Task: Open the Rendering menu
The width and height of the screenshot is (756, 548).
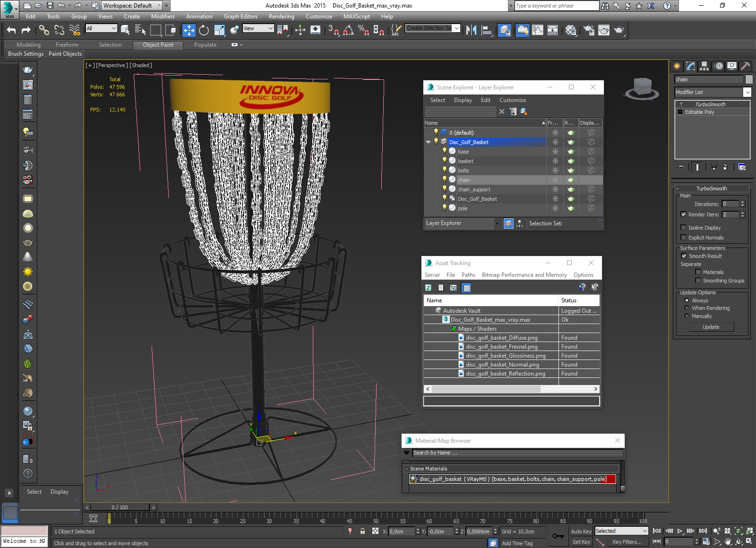Action: tap(281, 17)
